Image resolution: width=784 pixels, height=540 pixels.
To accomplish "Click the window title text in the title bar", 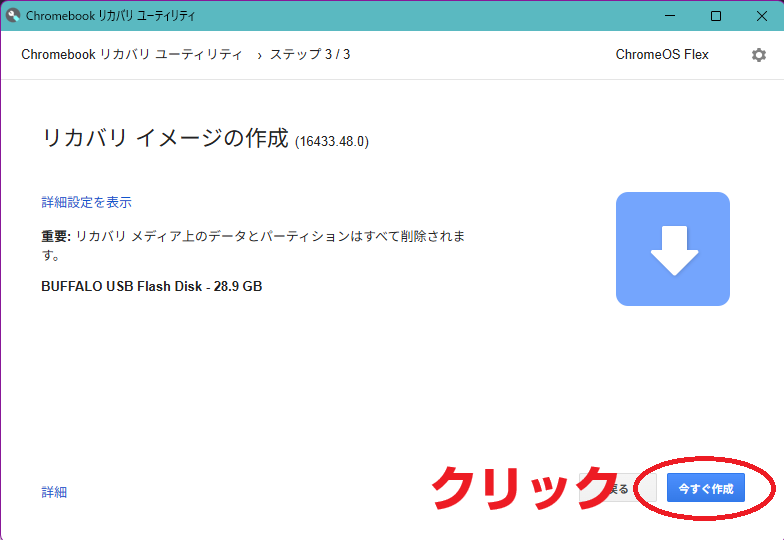I will click(x=110, y=16).
